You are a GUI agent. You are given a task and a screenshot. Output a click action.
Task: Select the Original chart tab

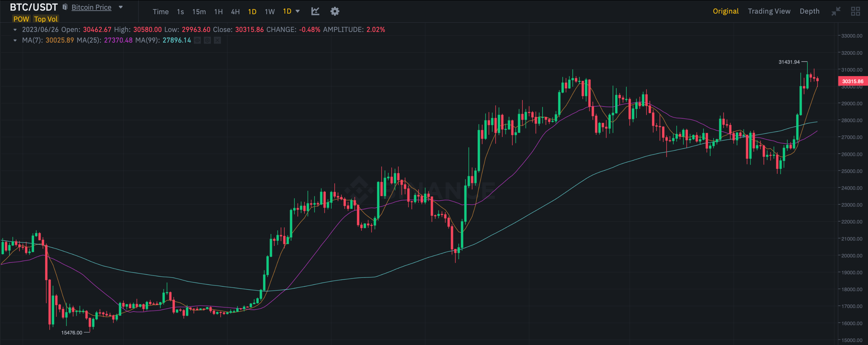pos(725,11)
